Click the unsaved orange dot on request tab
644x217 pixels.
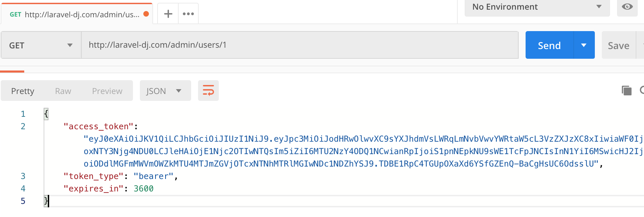tap(146, 14)
